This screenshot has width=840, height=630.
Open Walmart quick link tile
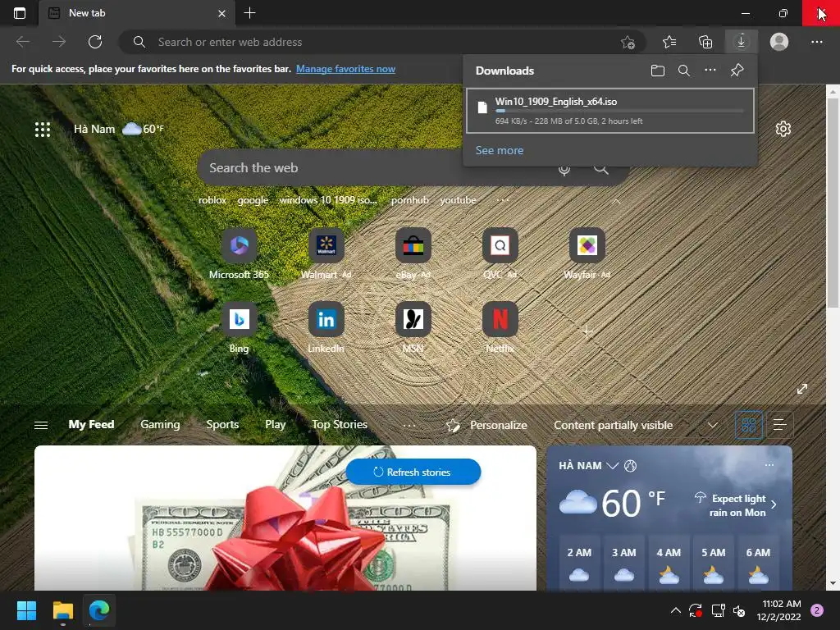pos(326,254)
